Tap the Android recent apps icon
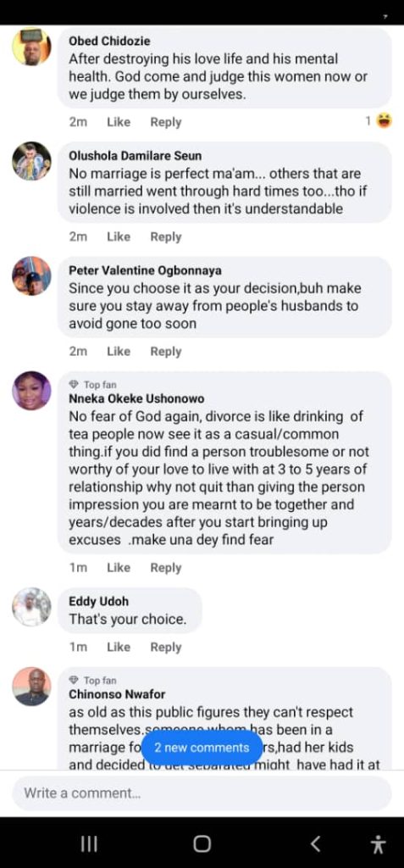The height and width of the screenshot is (868, 404). click(89, 843)
